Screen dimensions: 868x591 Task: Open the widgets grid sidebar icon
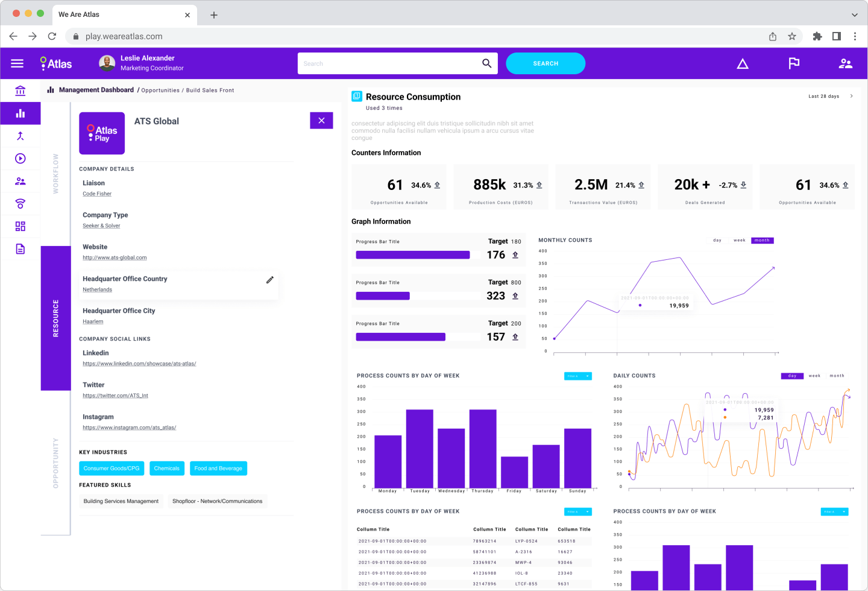point(20,226)
